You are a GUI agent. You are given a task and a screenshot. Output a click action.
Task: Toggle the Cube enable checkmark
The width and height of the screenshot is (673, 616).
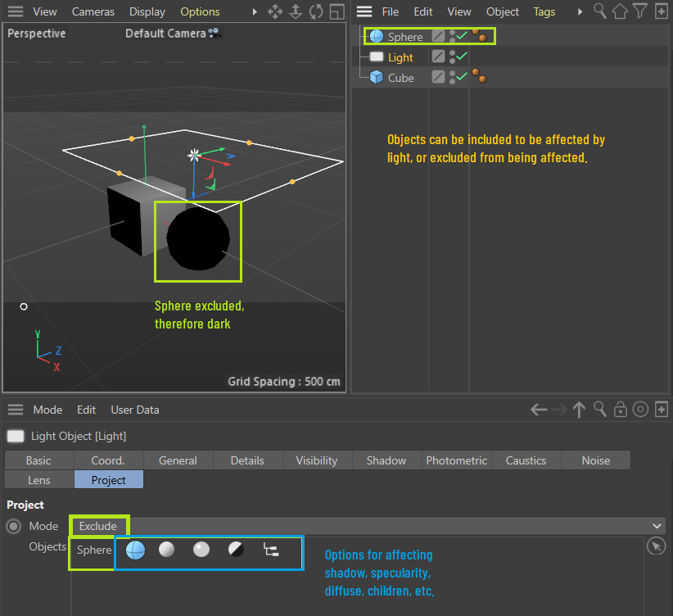[462, 76]
